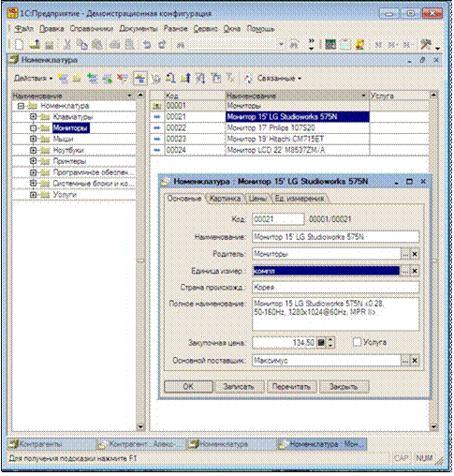Click the Print icon in main toolbar
Screen dimensions: 454x476
point(114,45)
